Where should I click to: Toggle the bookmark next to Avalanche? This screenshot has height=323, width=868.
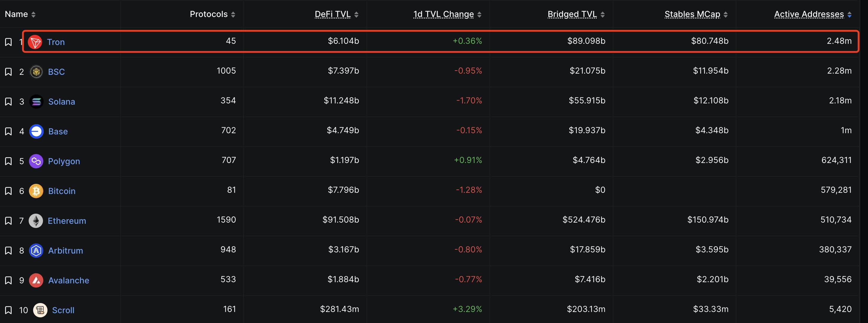pyautogui.click(x=8, y=280)
